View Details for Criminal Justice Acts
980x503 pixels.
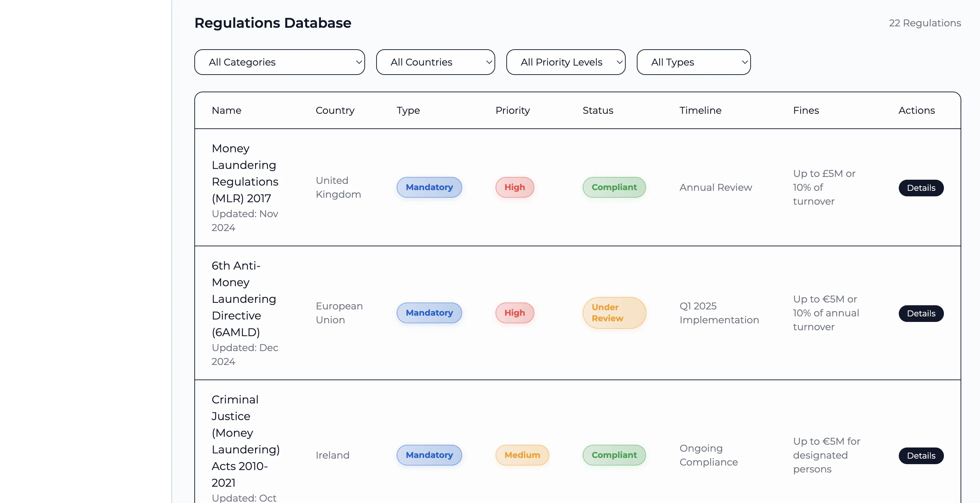coord(921,455)
